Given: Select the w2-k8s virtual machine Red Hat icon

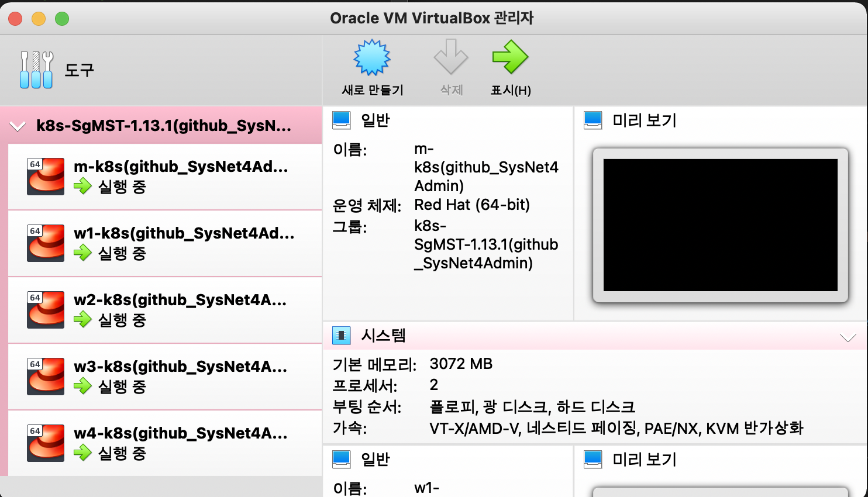Looking at the screenshot, I should [46, 309].
